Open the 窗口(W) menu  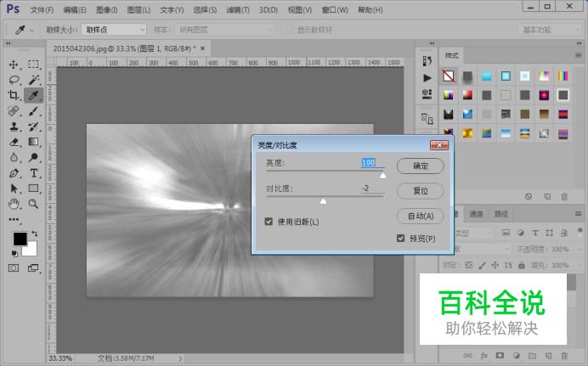335,10
